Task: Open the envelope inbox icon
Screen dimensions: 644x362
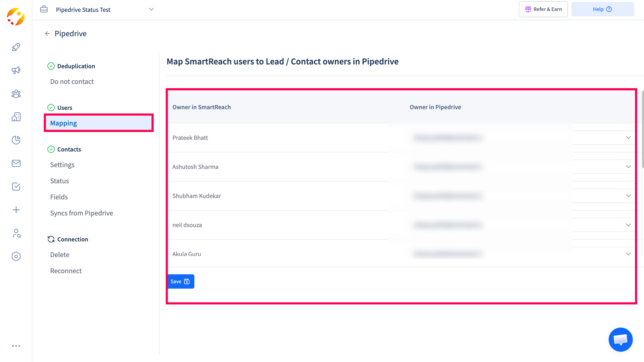Action: tap(16, 163)
